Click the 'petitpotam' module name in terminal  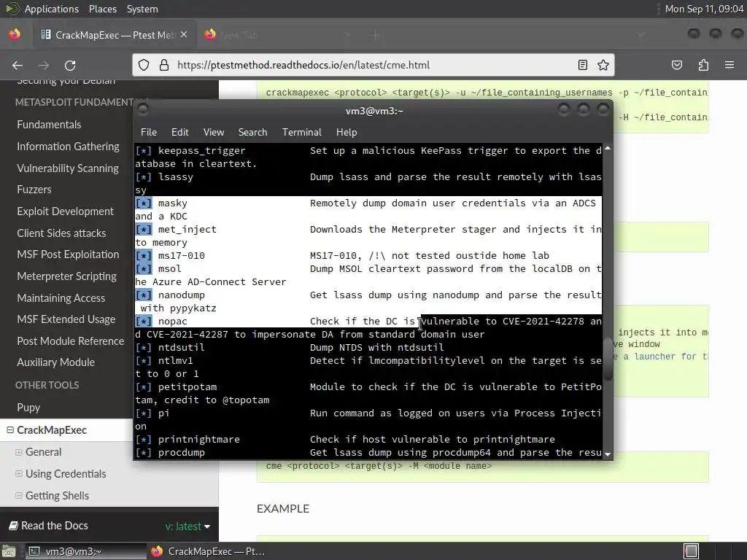[x=187, y=387]
